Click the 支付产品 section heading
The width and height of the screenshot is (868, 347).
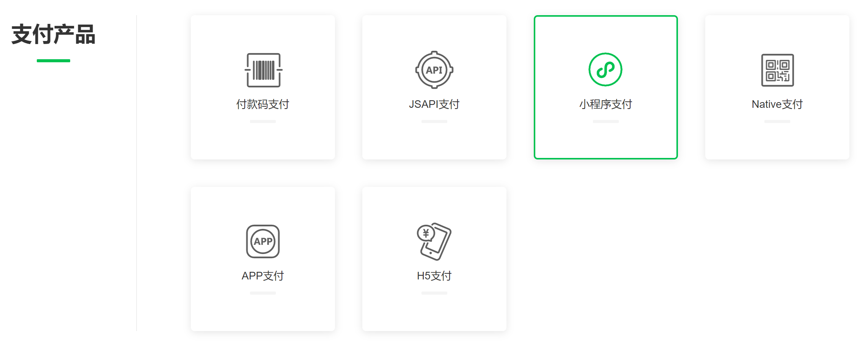pos(53,34)
